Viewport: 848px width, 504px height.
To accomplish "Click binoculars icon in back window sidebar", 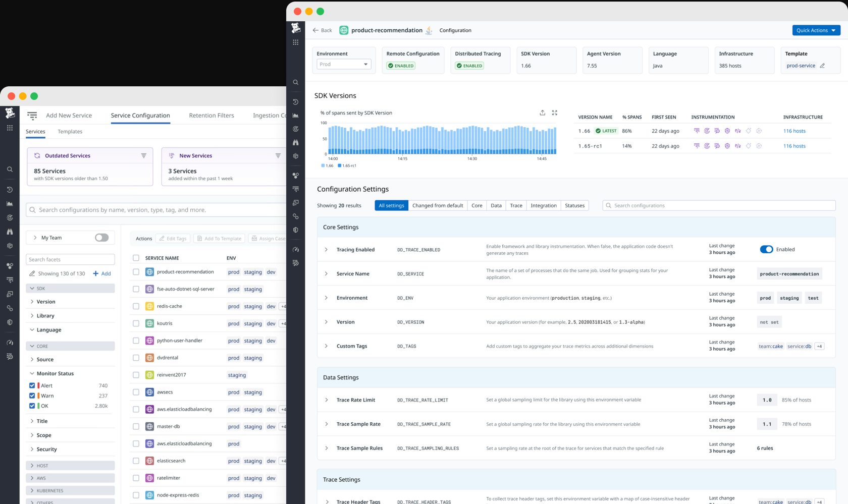I will (10, 232).
